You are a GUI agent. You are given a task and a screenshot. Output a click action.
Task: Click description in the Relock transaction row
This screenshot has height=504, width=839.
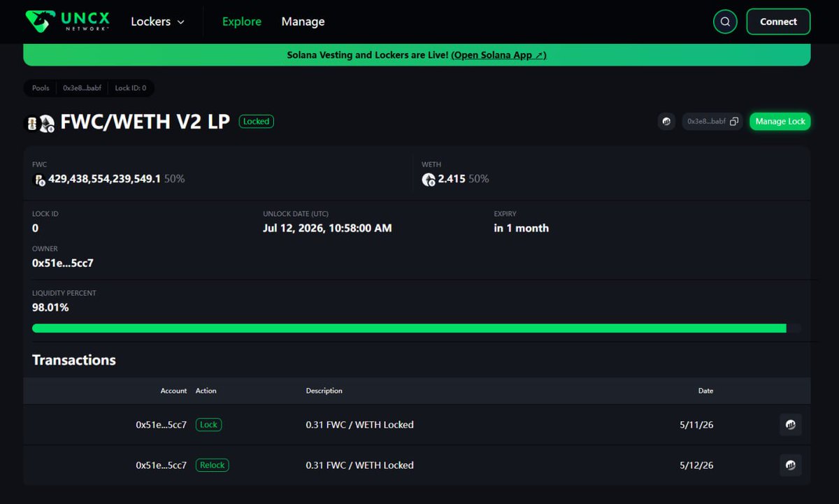pos(360,465)
